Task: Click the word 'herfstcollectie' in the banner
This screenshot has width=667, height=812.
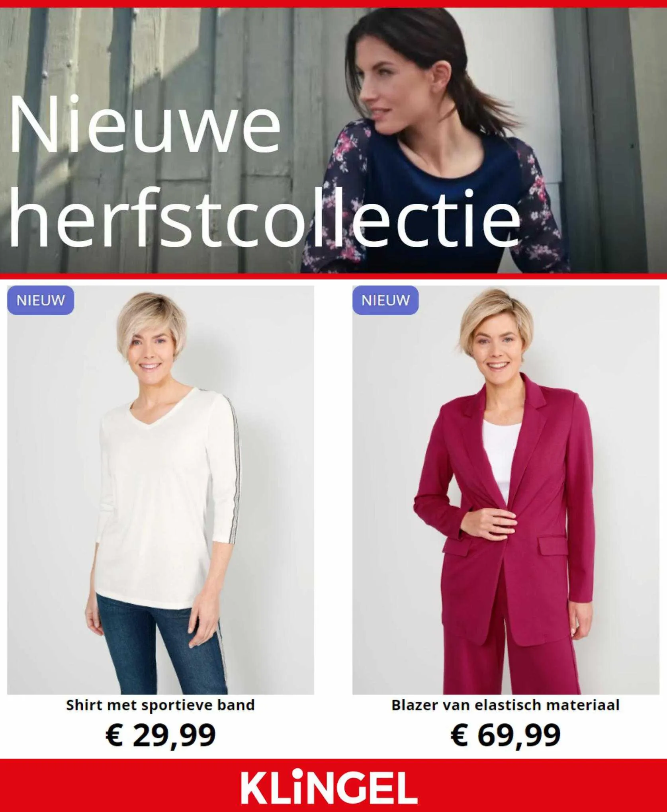Action: (264, 221)
